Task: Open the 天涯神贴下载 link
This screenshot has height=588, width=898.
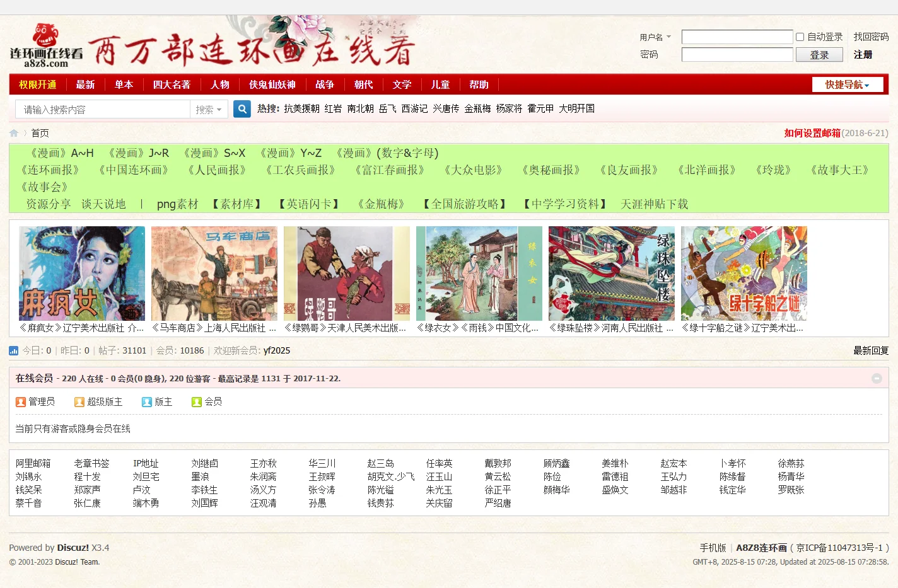Action: pos(654,204)
